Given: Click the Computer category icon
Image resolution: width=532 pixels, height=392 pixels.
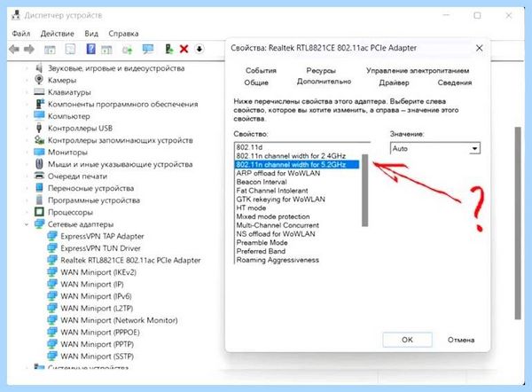Looking at the screenshot, I should (x=39, y=115).
